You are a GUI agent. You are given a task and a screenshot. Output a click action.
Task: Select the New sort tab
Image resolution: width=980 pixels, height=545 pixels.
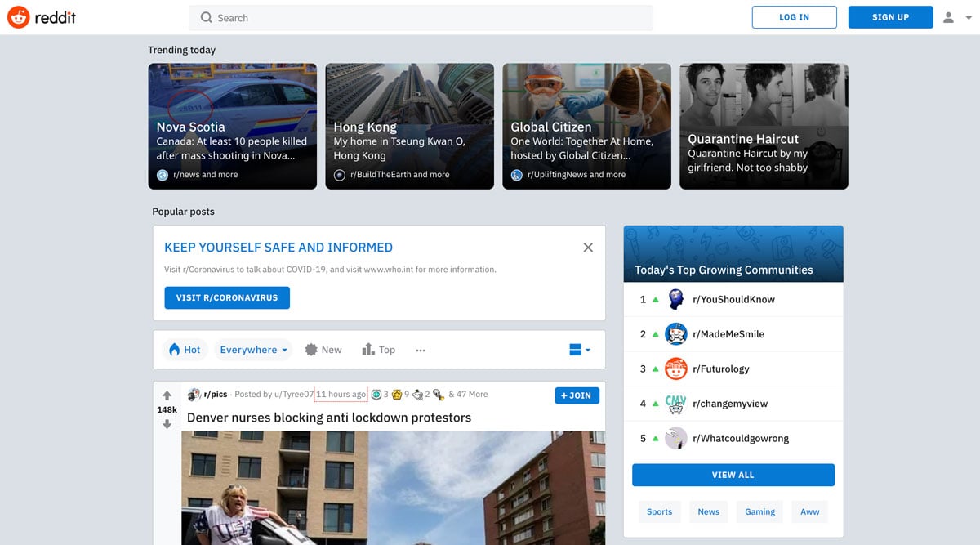(323, 350)
